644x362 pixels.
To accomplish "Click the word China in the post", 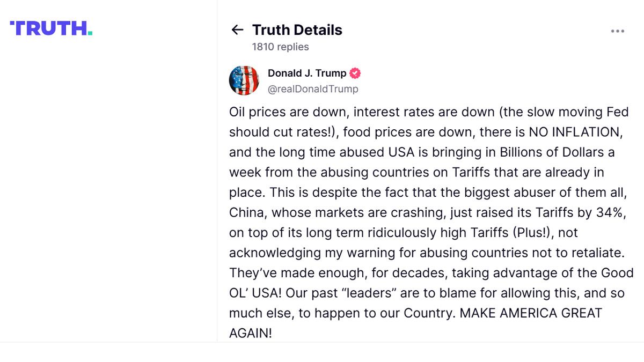I will [246, 212].
